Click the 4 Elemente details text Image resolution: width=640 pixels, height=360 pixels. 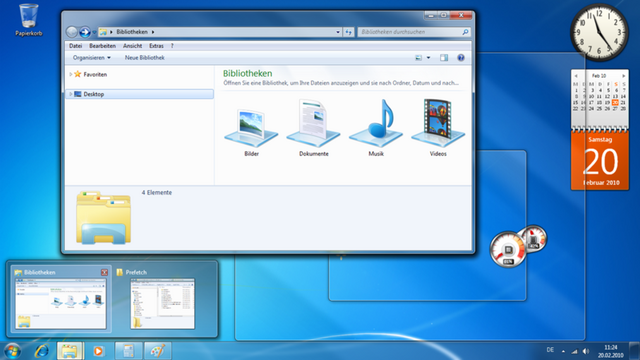157,192
